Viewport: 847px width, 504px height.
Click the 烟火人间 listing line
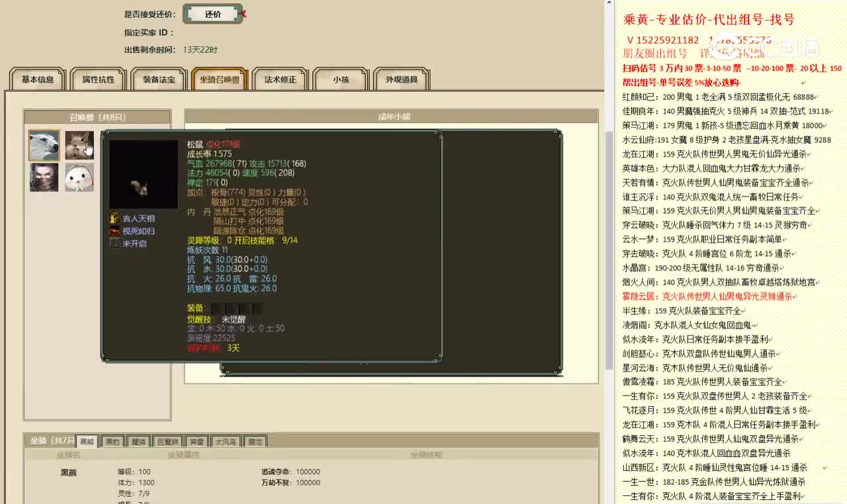tap(719, 282)
